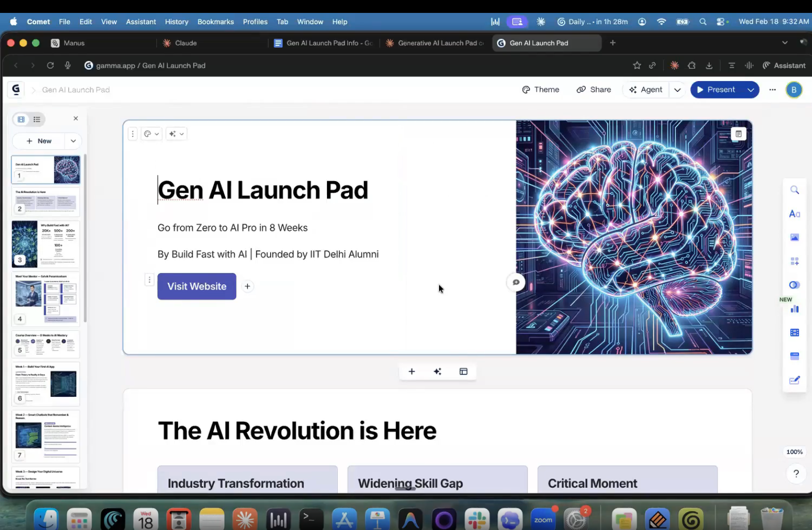Select slide 3 thumbnail in filmstrip
812x530 pixels.
pos(46,244)
